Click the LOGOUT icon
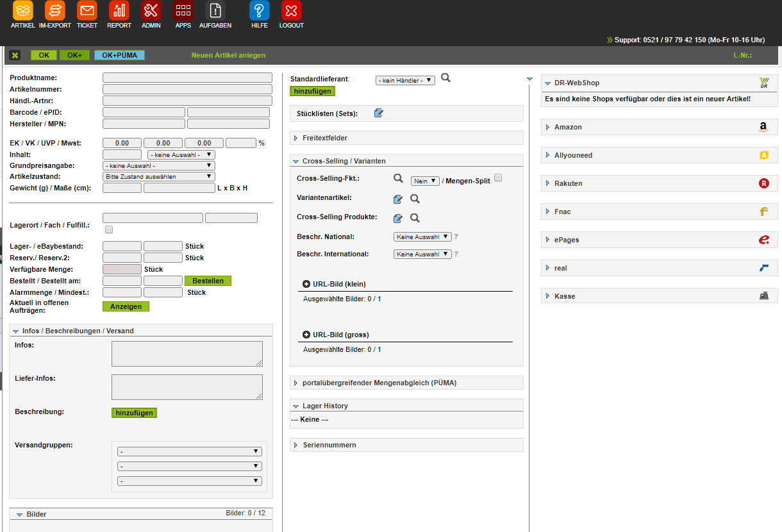 [x=292, y=10]
